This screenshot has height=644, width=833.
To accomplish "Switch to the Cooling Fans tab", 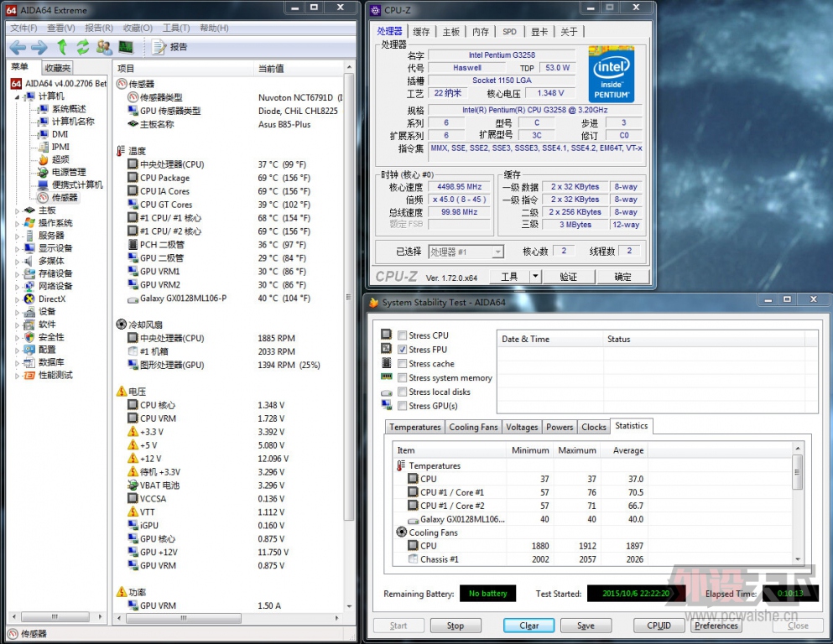I will [473, 427].
